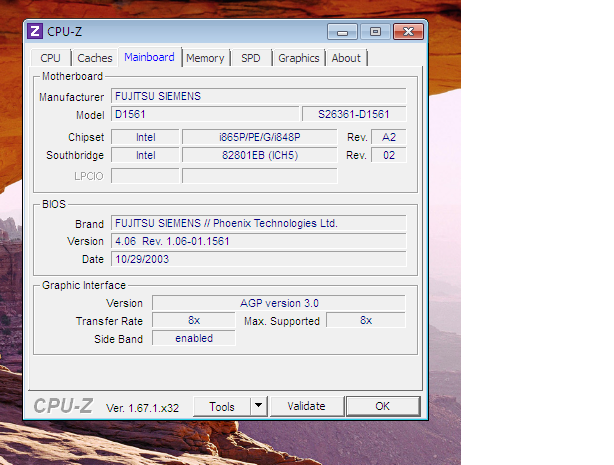Screen dimensions: 614x465
Task: Click the Side Band enabled value
Action: [194, 338]
